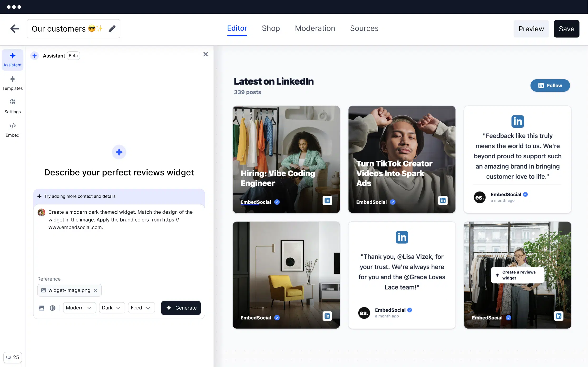Switch to the Sources tab
This screenshot has width=588, height=367.
(x=364, y=28)
